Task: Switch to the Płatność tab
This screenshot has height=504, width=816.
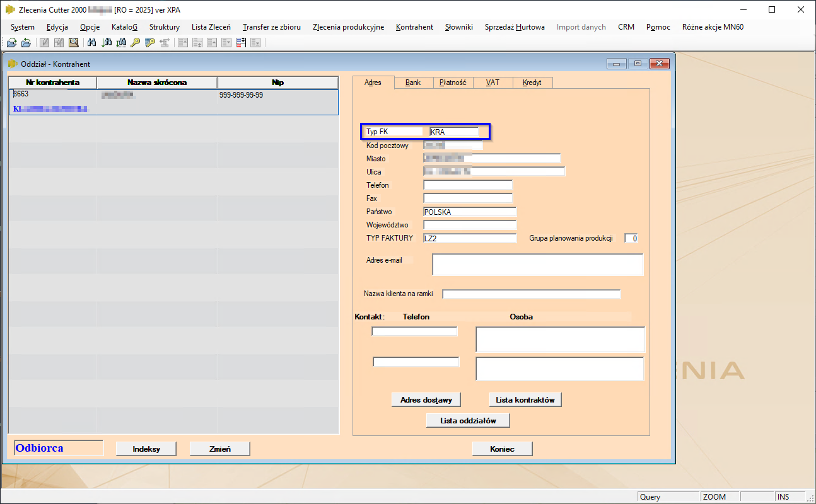Action: (x=453, y=83)
